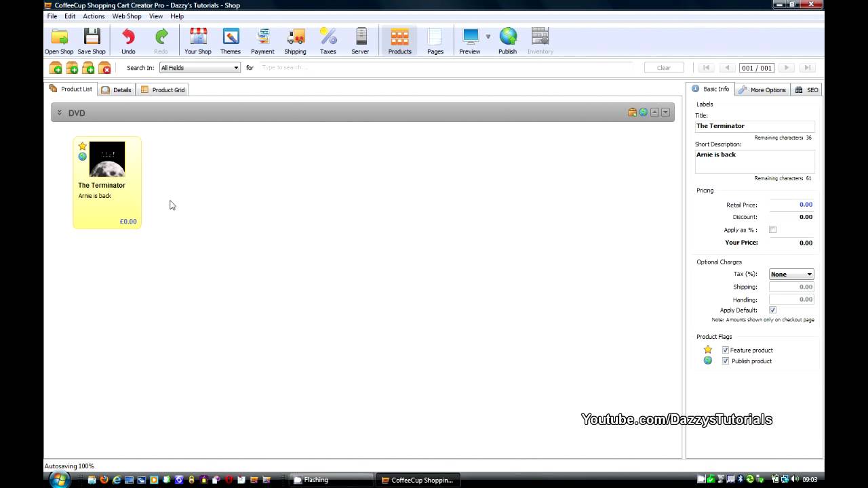Screen dimensions: 868x488
Task: Open the SEO tab
Action: pyautogui.click(x=807, y=89)
